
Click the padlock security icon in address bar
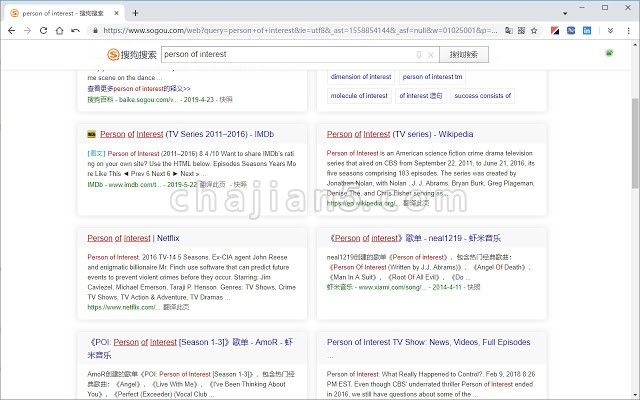click(x=96, y=31)
